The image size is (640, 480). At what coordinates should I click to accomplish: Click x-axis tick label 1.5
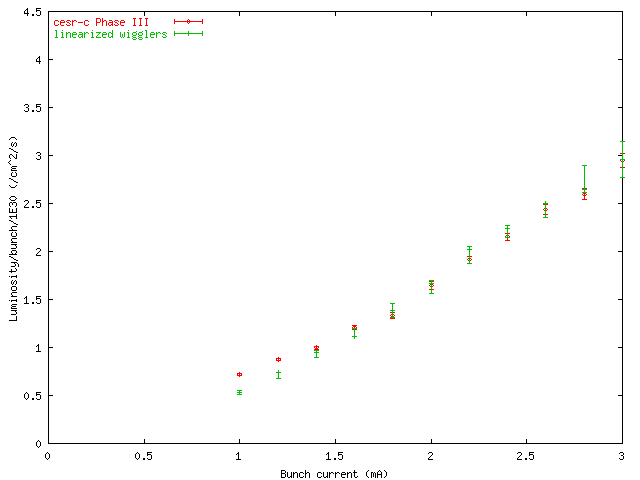point(335,456)
